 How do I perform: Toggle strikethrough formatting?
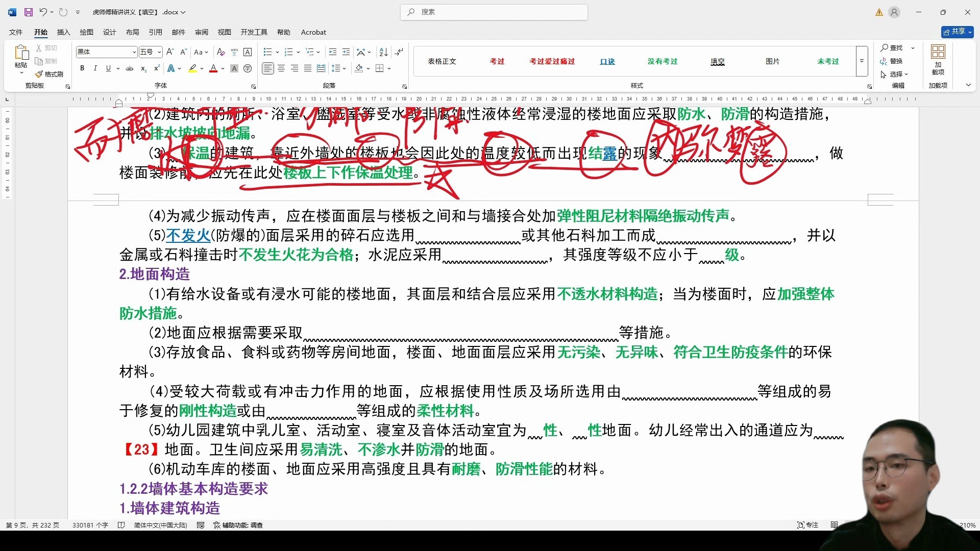[130, 68]
